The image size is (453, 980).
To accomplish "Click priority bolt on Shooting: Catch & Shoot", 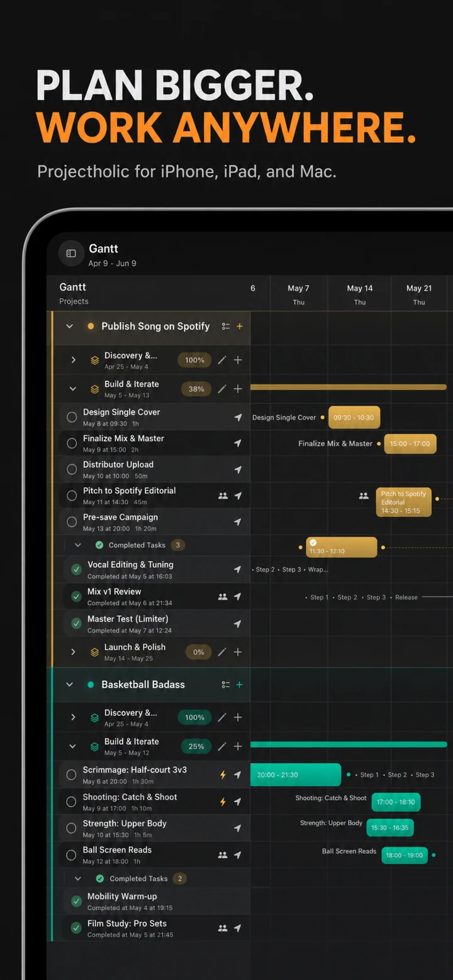I will (x=223, y=802).
